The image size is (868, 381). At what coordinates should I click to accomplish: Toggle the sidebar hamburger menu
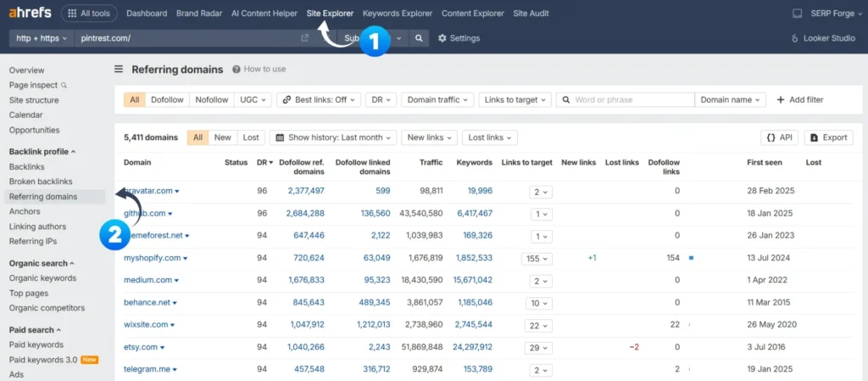pos(119,70)
